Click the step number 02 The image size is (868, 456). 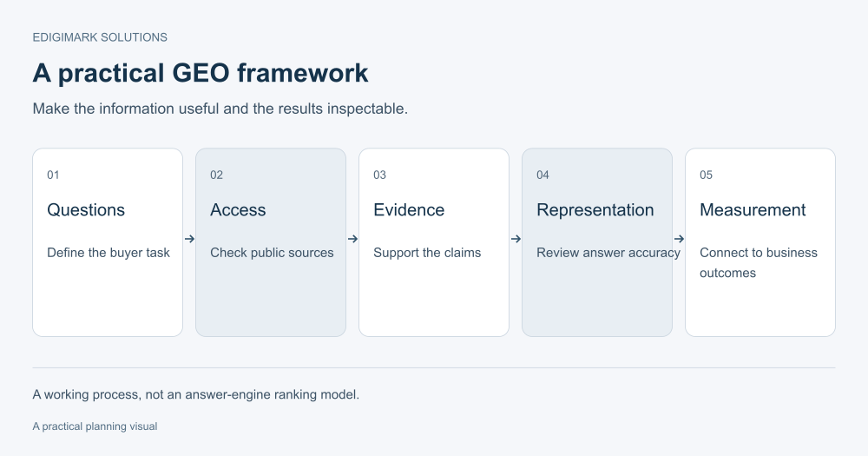[216, 175]
